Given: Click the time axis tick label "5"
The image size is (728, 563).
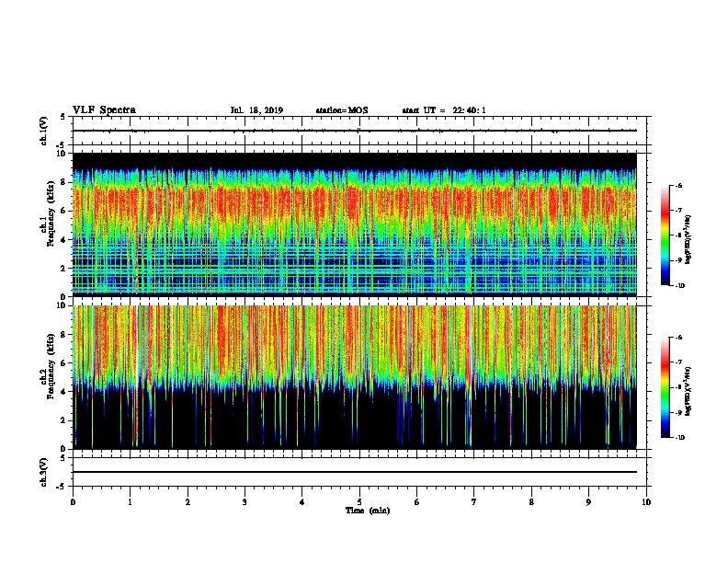Looking at the screenshot, I should tap(359, 502).
